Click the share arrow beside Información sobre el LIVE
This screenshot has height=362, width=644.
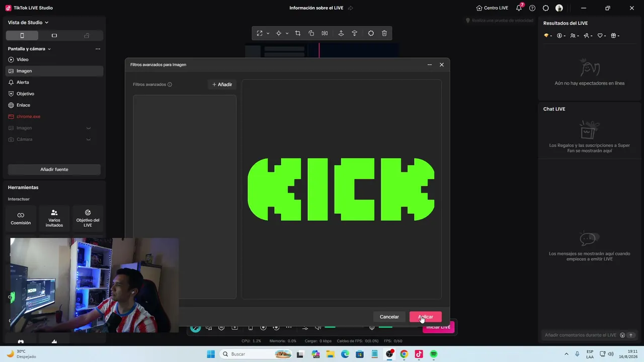[351, 8]
